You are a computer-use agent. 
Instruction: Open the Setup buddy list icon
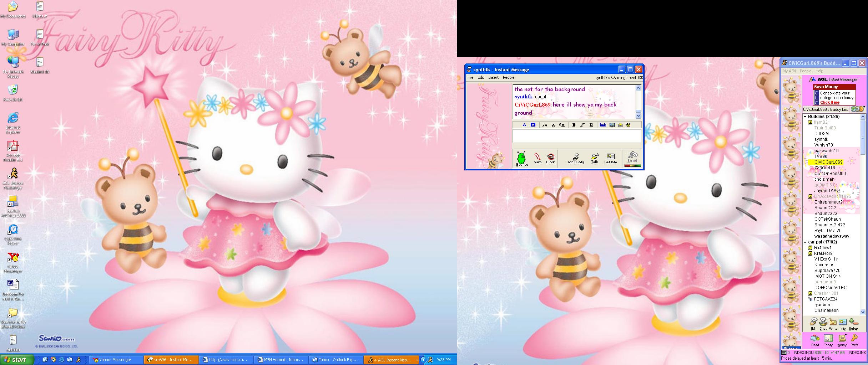point(853,324)
